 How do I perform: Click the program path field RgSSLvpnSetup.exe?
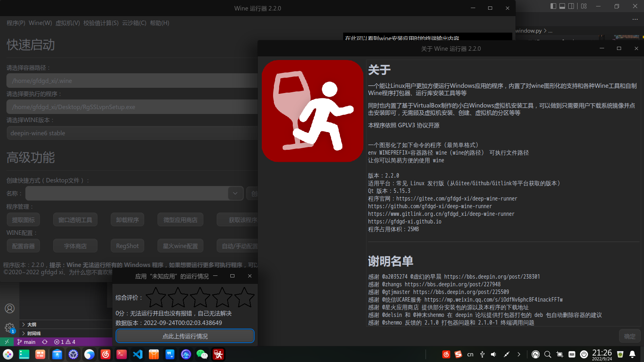coord(132,107)
